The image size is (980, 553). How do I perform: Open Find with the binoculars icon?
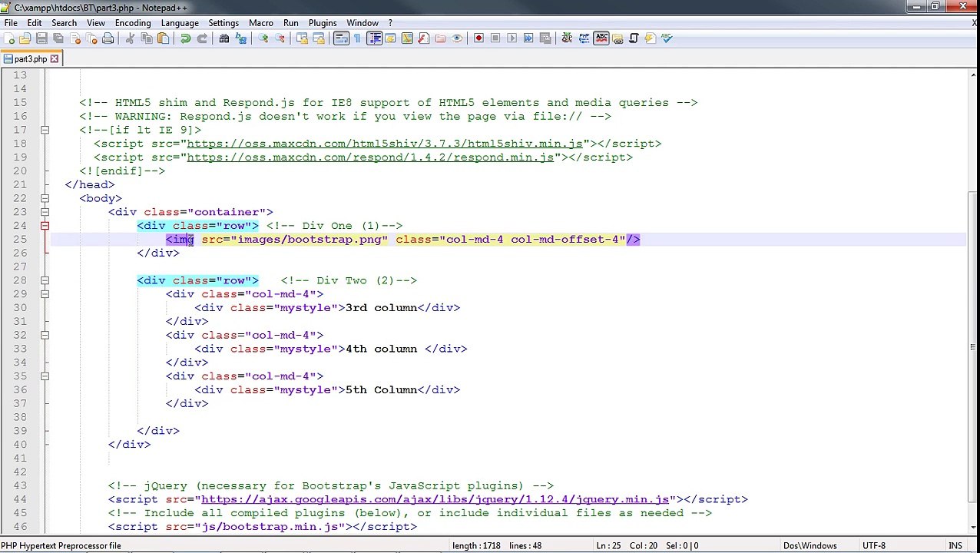pos(224,38)
